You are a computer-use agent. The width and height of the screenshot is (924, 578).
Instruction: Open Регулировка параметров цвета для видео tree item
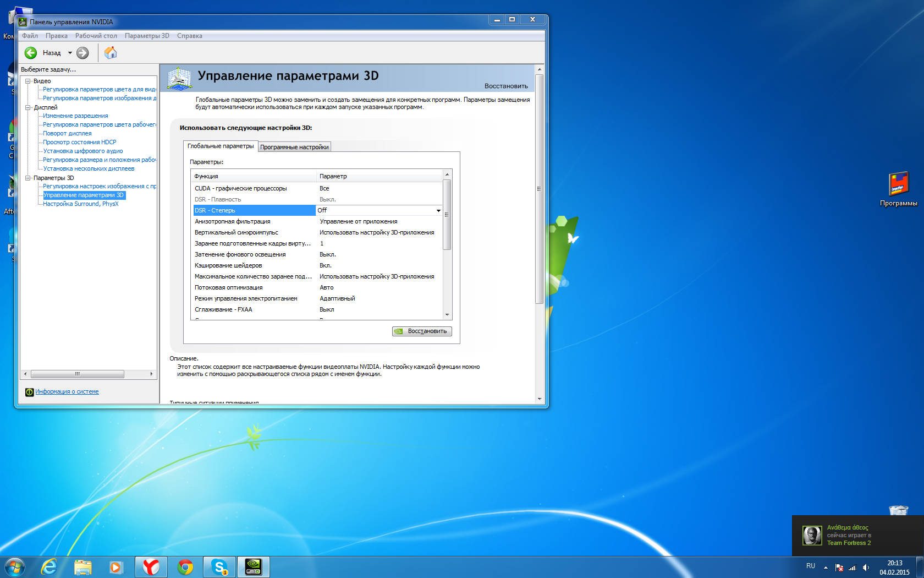click(x=100, y=90)
